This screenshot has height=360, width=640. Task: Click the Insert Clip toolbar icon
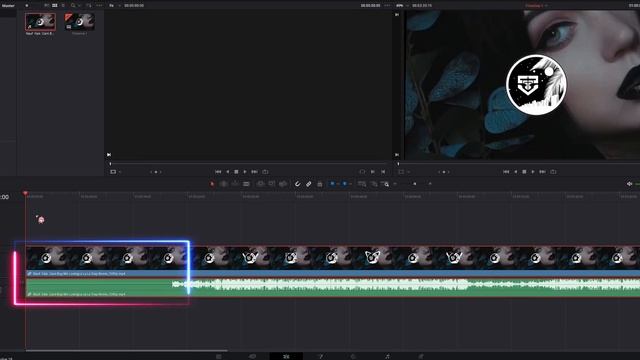pos(260,184)
